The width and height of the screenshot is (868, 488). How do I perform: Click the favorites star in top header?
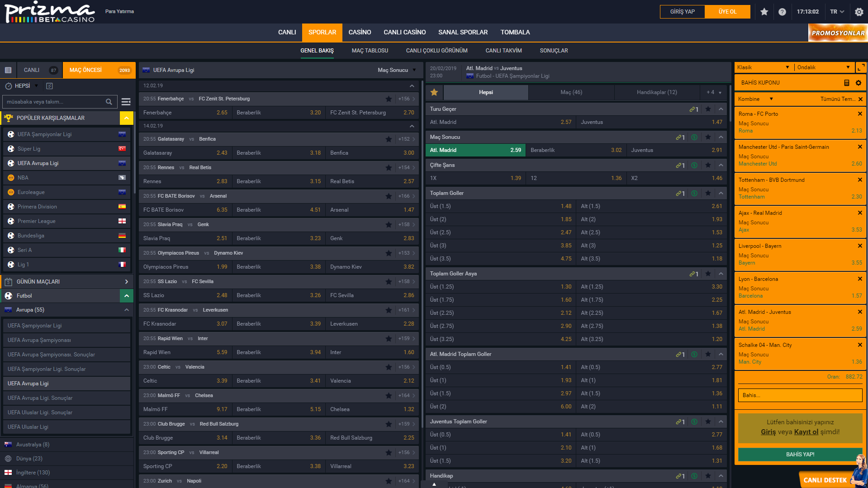pos(764,12)
